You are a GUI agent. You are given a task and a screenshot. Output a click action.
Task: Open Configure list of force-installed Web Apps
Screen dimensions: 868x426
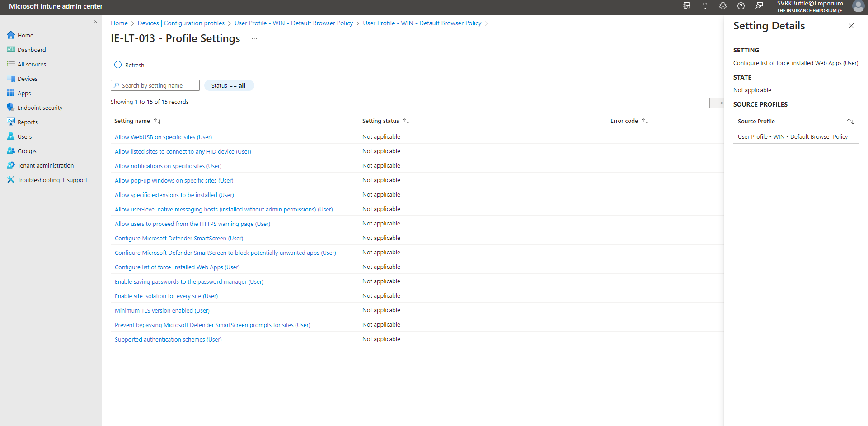[177, 267]
